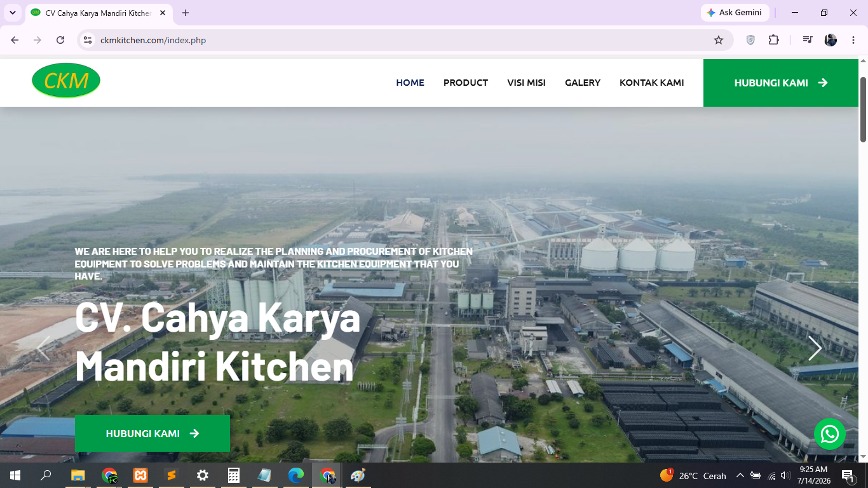Show previous slide with left carousel arrow
Screen dimensions: 868x488
pyautogui.click(x=43, y=348)
